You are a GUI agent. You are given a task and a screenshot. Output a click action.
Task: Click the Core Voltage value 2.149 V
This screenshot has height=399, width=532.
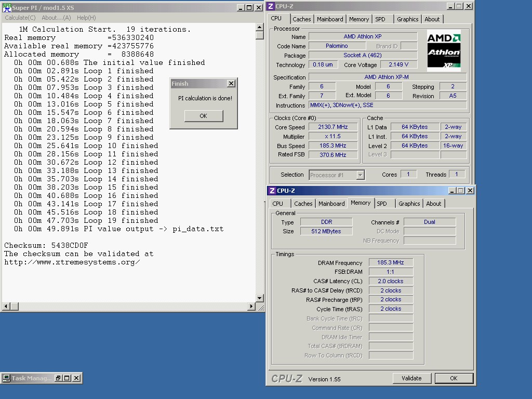(398, 64)
